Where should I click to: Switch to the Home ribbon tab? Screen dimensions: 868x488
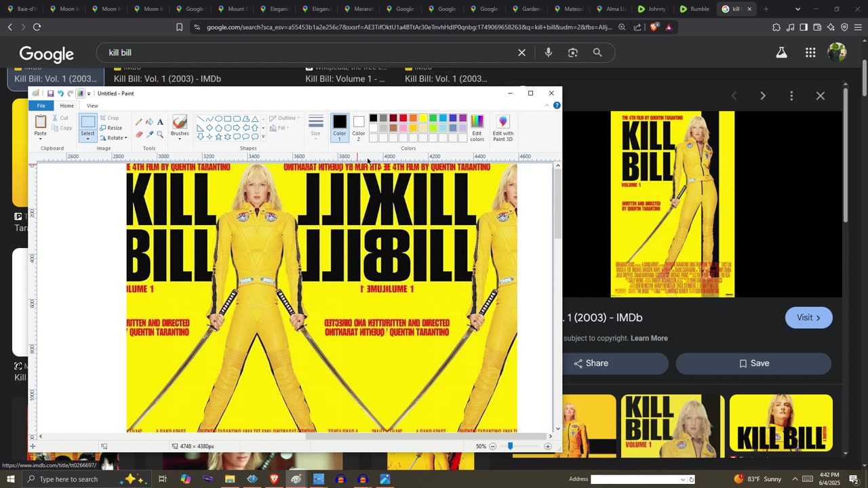(x=66, y=106)
